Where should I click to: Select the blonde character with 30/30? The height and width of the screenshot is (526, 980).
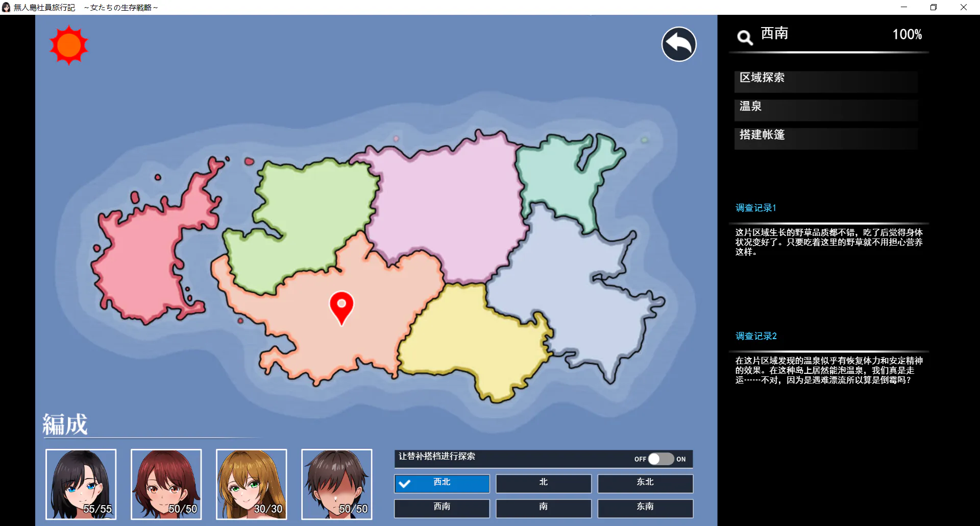tap(252, 484)
